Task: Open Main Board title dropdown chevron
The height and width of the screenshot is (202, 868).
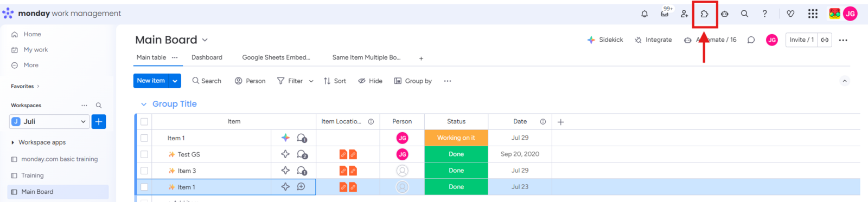Action: (205, 40)
